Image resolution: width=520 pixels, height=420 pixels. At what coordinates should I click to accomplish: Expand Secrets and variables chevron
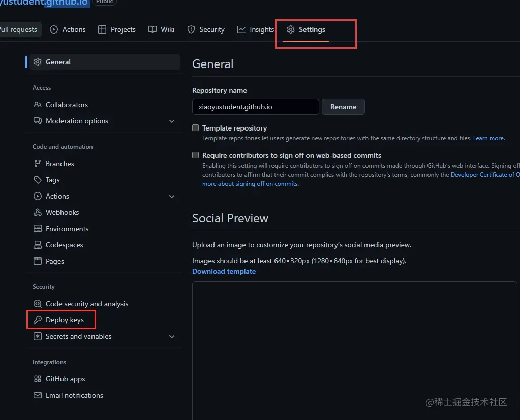pos(172,337)
